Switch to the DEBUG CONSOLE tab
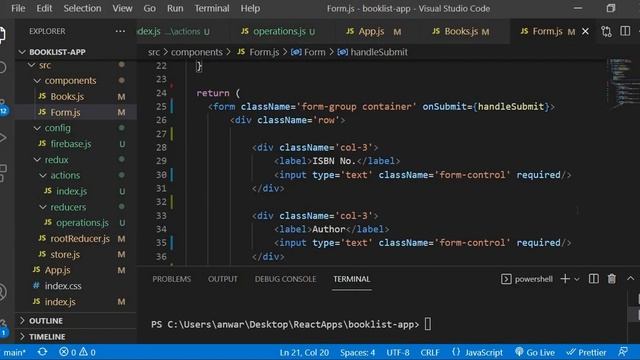Screen dimensions: 640x360 point(285,279)
